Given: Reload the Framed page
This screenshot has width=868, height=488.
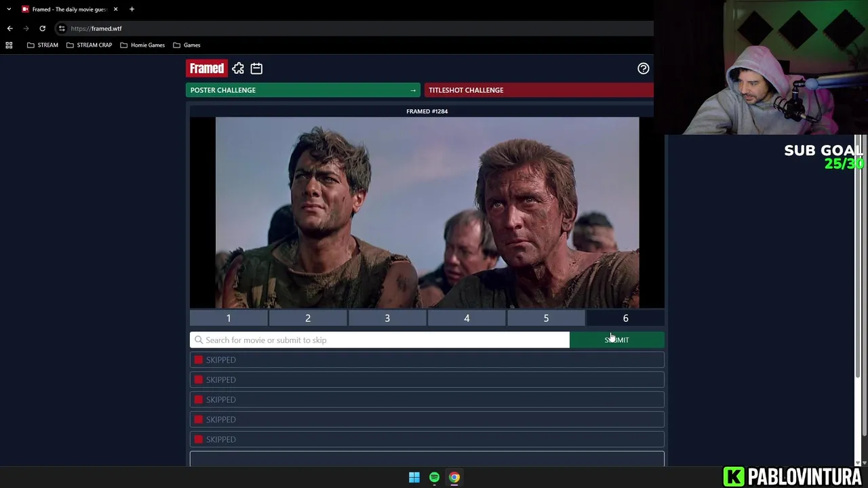Looking at the screenshot, I should click(x=42, y=28).
